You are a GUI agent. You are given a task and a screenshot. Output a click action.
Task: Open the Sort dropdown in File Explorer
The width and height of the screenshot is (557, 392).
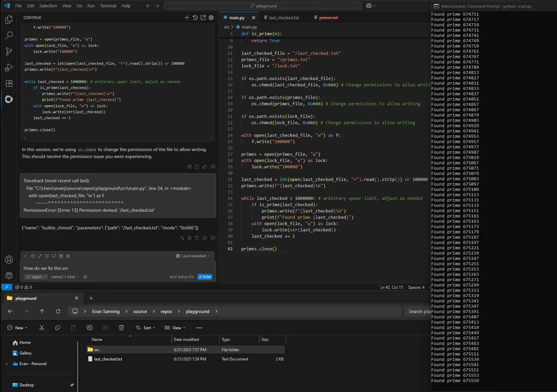(145, 328)
